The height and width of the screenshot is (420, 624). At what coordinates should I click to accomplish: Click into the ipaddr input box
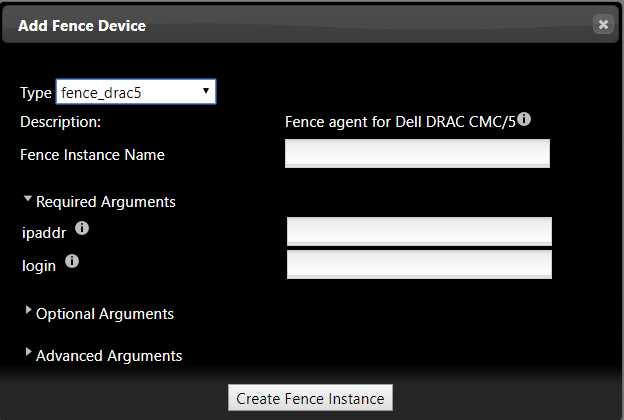point(419,231)
